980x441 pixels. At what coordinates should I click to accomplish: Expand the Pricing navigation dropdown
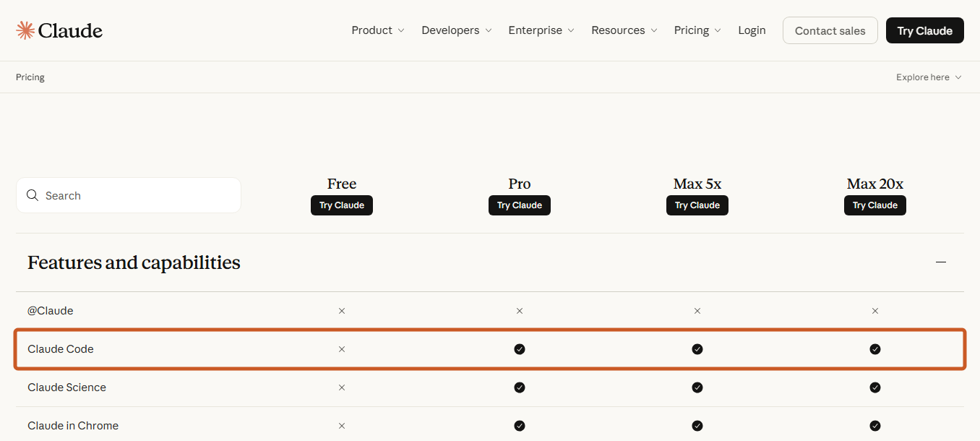tap(697, 30)
